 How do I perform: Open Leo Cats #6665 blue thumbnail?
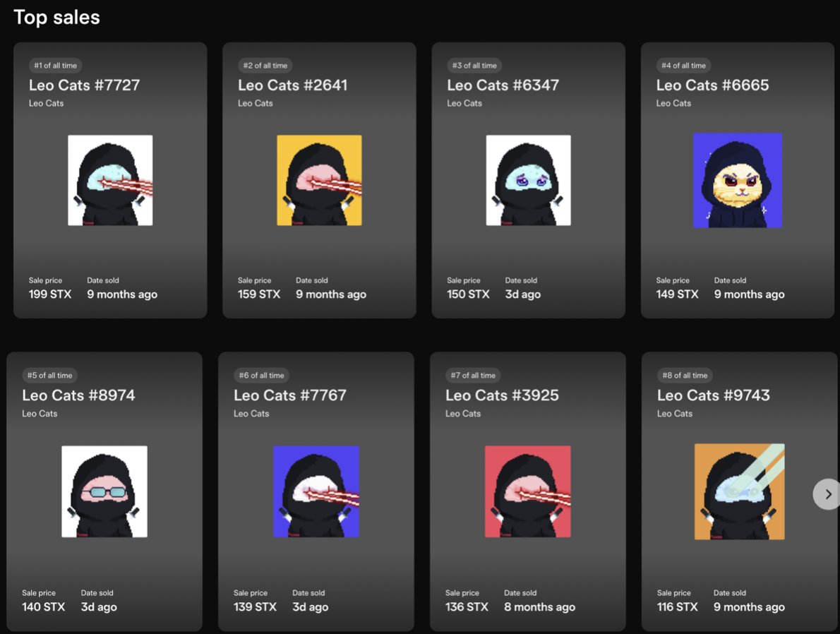click(738, 180)
